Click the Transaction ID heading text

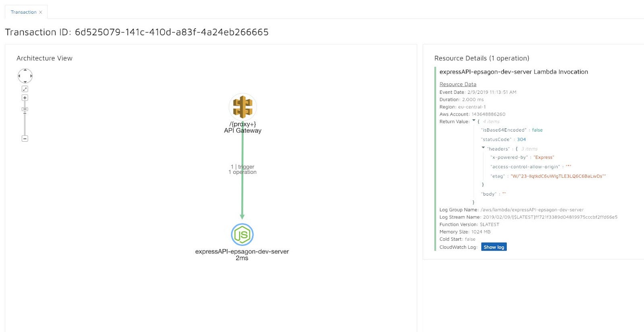pos(137,32)
